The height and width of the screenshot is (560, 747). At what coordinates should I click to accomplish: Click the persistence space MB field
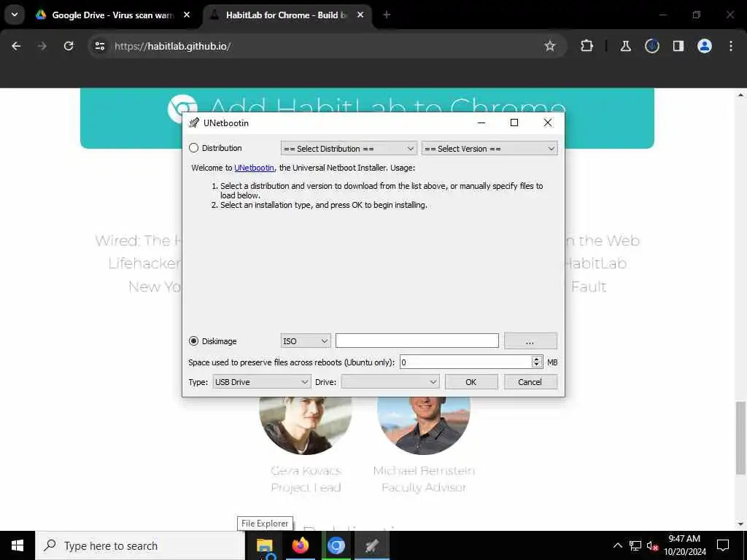465,362
